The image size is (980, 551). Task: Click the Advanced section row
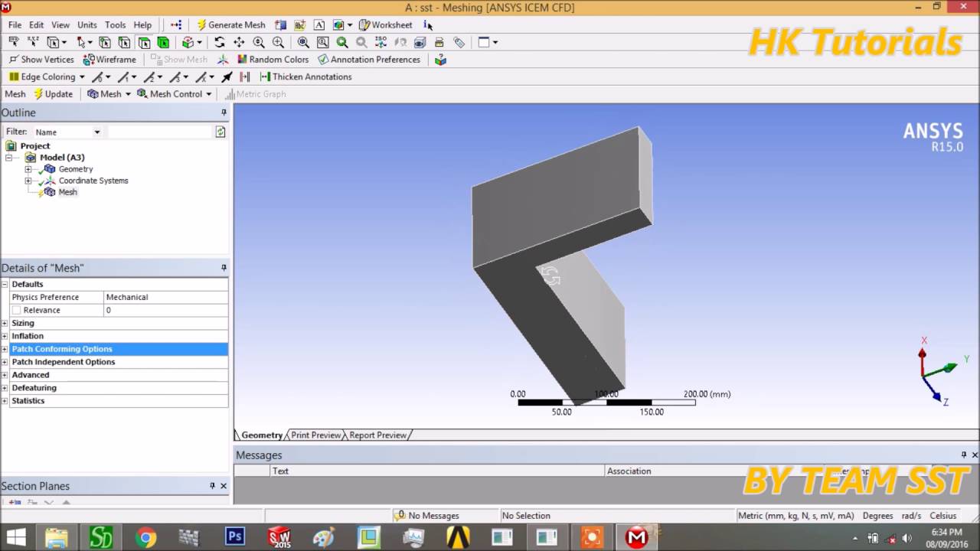point(119,375)
